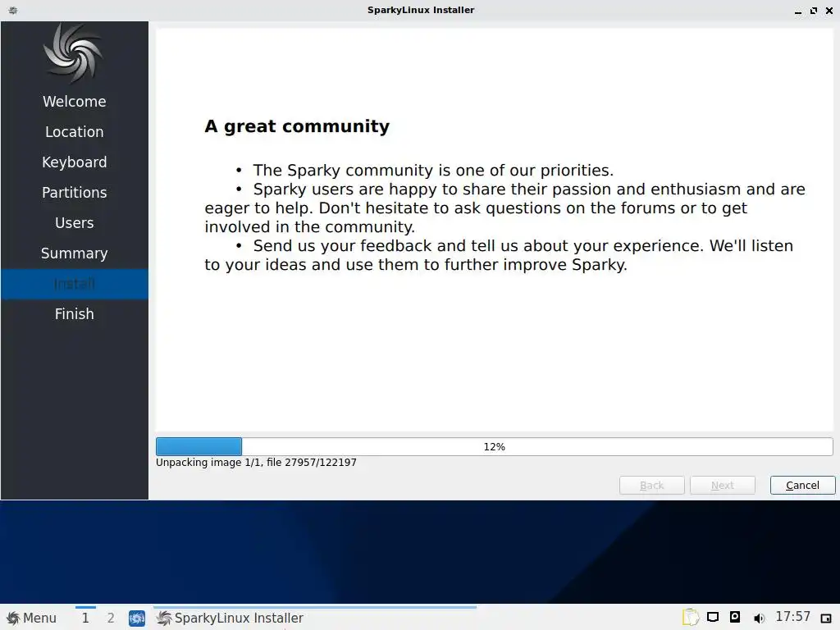Switch to workspace 1 in the pager
This screenshot has height=630, width=840.
coord(85,618)
